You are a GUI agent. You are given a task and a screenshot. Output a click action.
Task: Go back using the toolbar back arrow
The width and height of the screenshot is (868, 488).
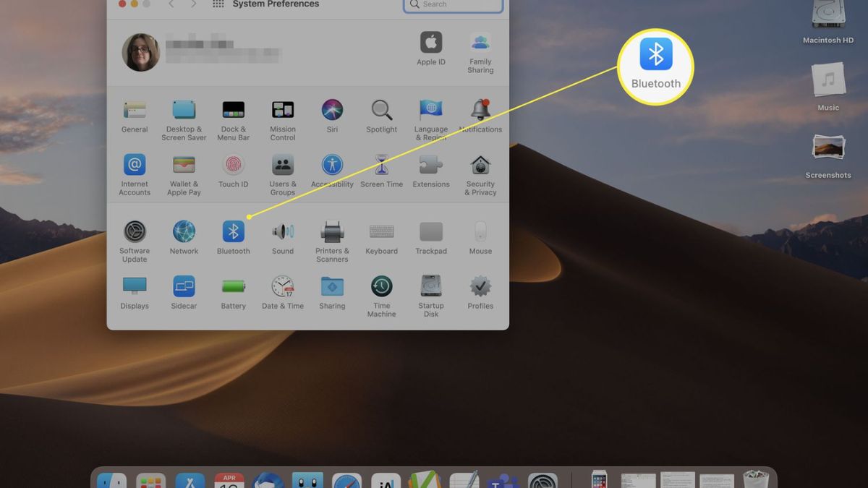click(171, 4)
